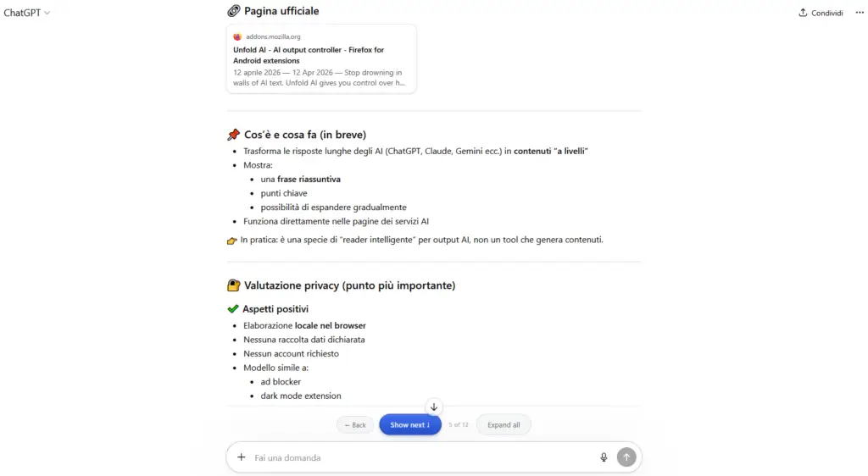Click the Pagina ufficiale heading text
The width and height of the screenshot is (868, 476).
click(281, 11)
